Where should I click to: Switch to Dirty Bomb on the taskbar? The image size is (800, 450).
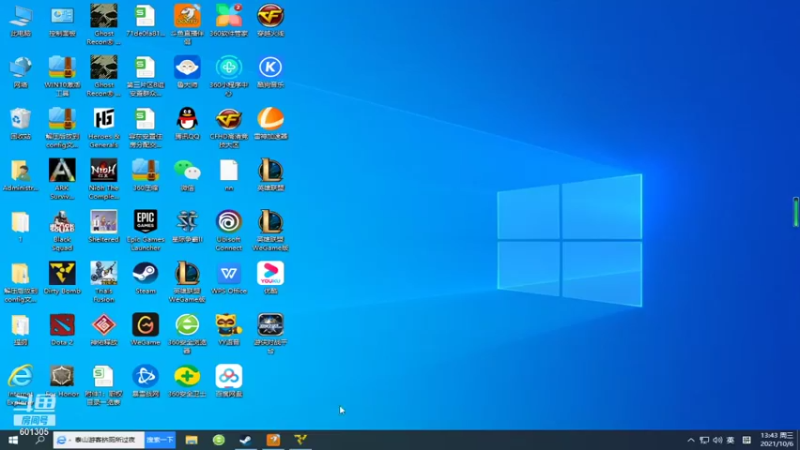[x=301, y=440]
